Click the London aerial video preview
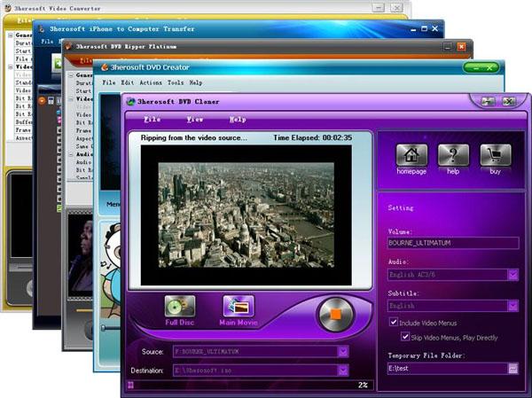Screen dimensions: 532x398 246,215
